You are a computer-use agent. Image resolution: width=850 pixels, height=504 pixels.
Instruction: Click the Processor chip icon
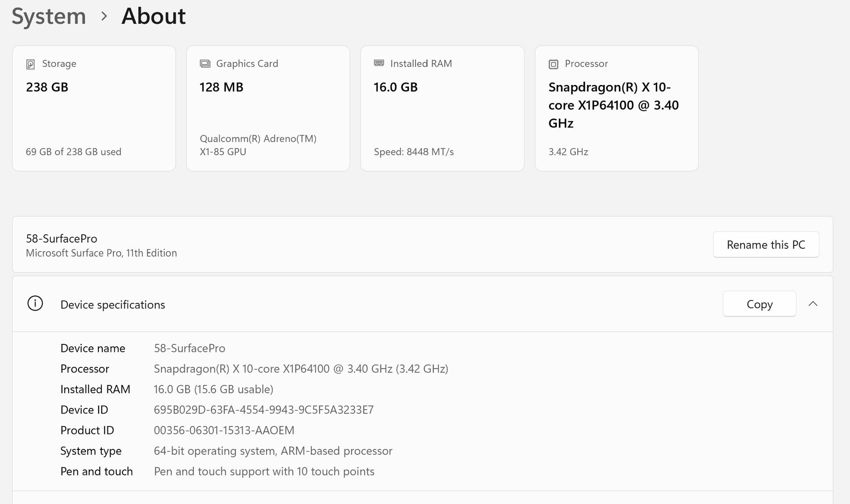click(x=553, y=64)
